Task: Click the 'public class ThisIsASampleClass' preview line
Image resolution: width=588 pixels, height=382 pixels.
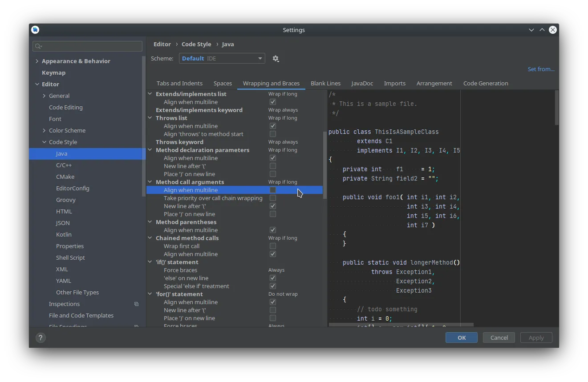Action: tap(384, 132)
